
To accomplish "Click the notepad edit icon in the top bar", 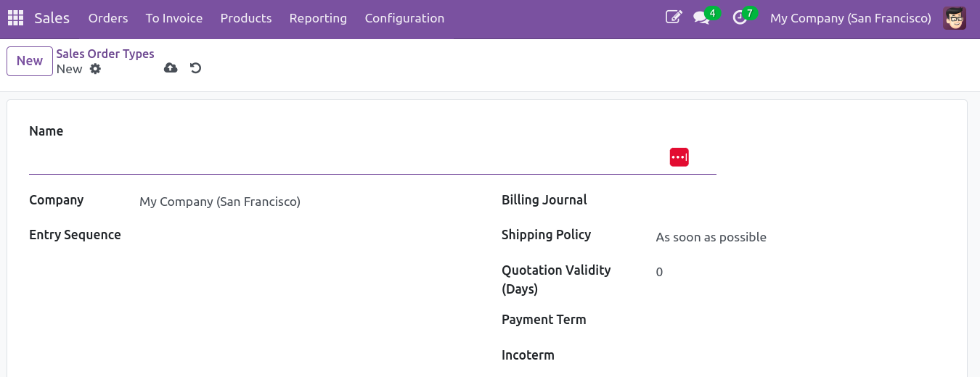I will tap(674, 17).
